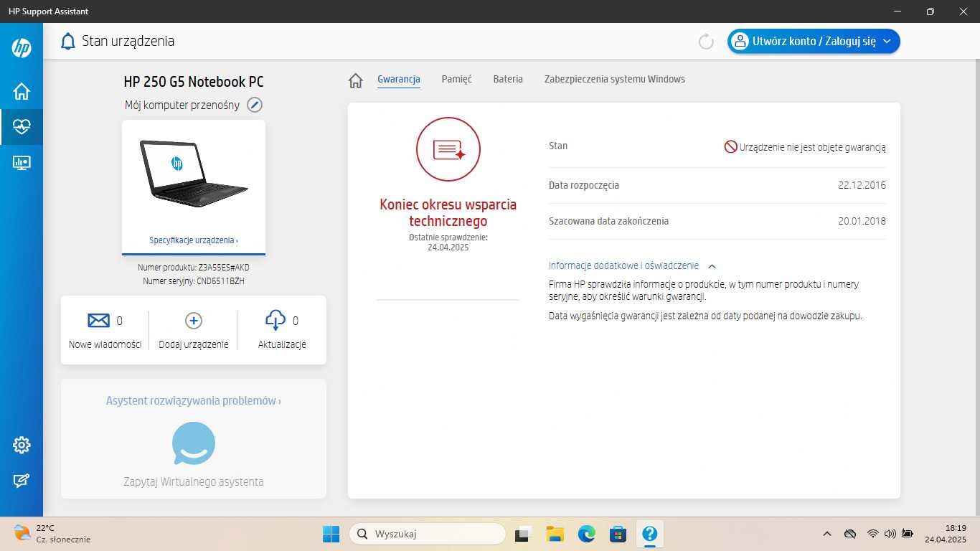Open the virtual assistant chat bubble
Screen dimensions: 980x551
coord(194,443)
